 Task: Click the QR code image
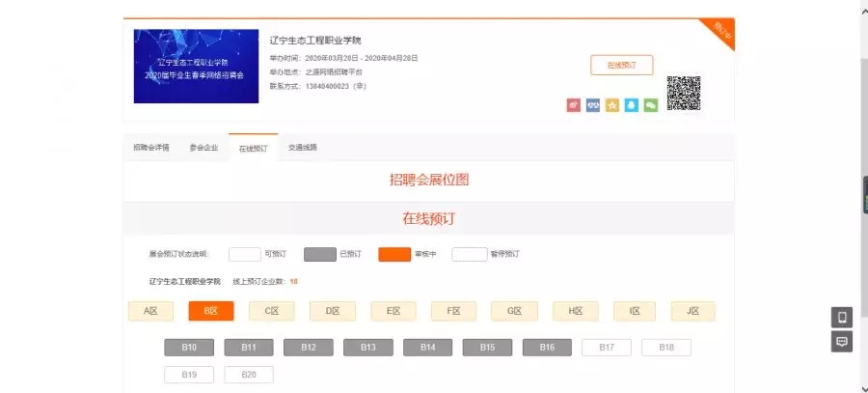[683, 93]
